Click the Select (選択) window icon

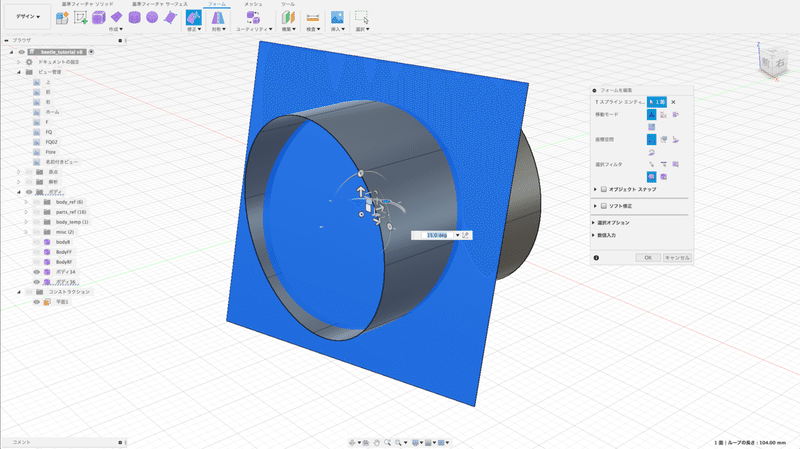click(362, 17)
